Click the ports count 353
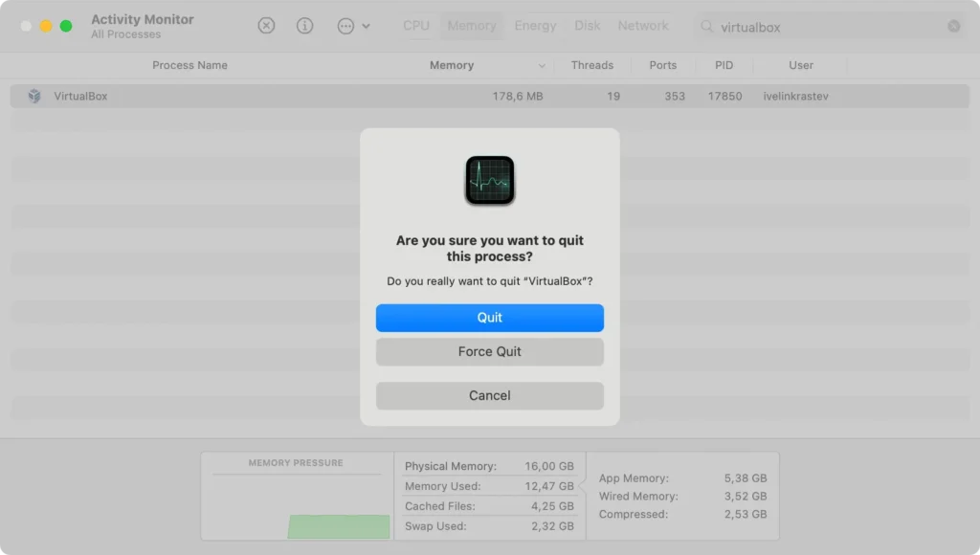The height and width of the screenshot is (555, 980). click(x=675, y=97)
